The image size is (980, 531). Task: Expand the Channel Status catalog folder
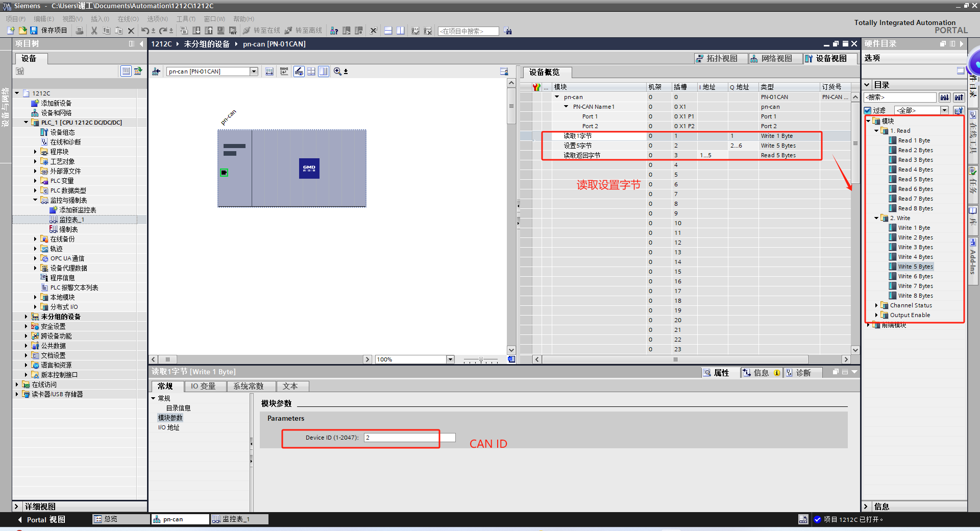pos(876,305)
